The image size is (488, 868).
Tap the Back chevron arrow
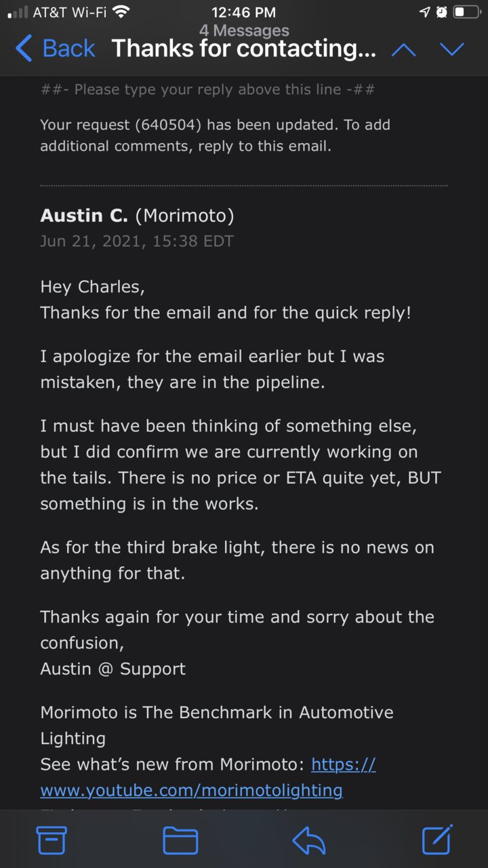24,49
